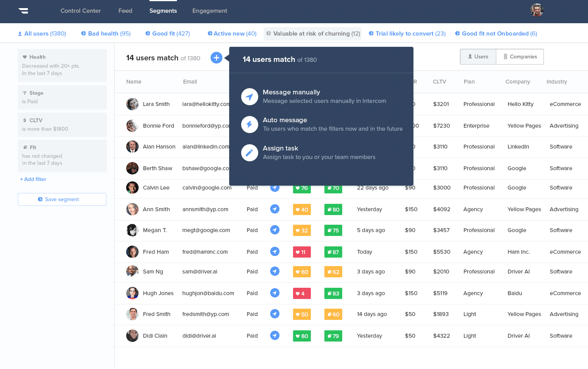Switch to Users view toggle

click(x=478, y=56)
